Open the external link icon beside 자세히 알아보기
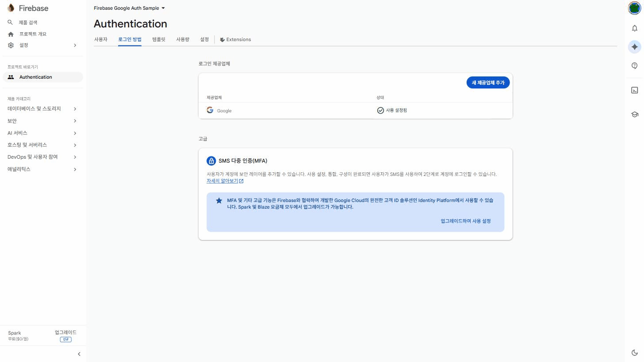The image size is (644, 362). point(241,181)
